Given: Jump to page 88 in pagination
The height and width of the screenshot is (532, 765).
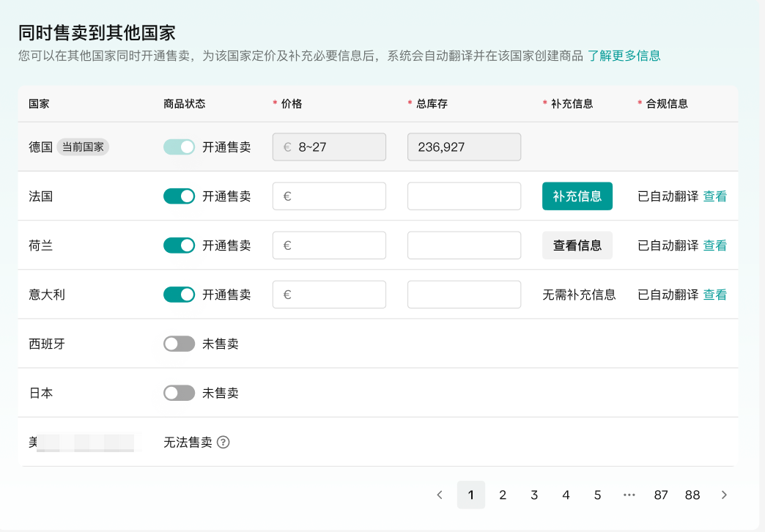Looking at the screenshot, I should click(x=692, y=495).
